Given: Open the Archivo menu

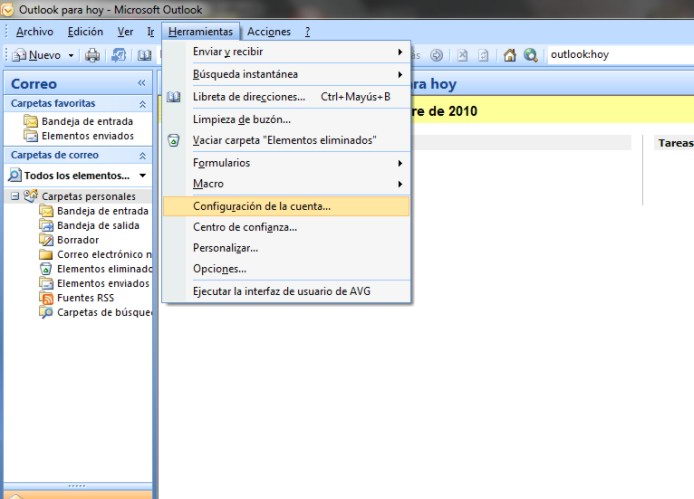Looking at the screenshot, I should tap(35, 32).
